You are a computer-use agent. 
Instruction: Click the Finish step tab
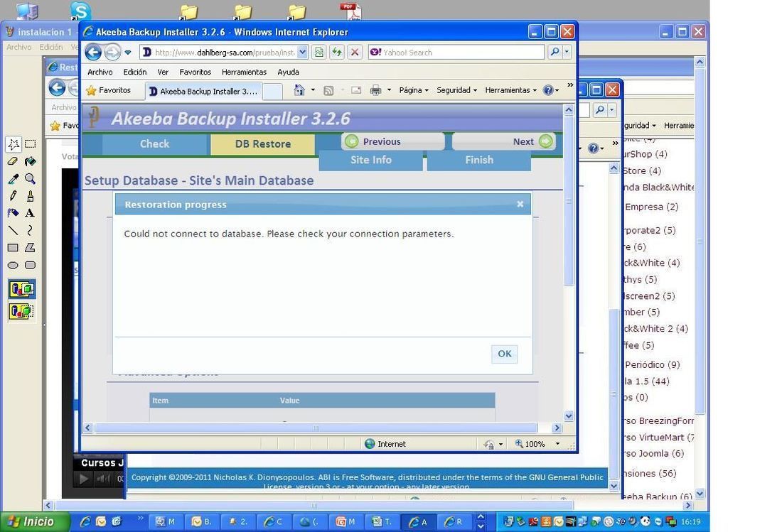(x=478, y=160)
